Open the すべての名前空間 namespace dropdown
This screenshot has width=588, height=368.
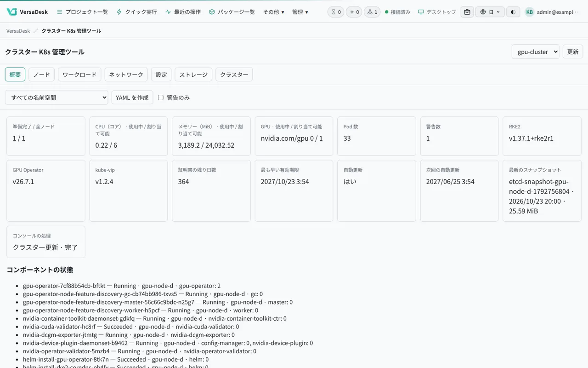[x=57, y=98]
